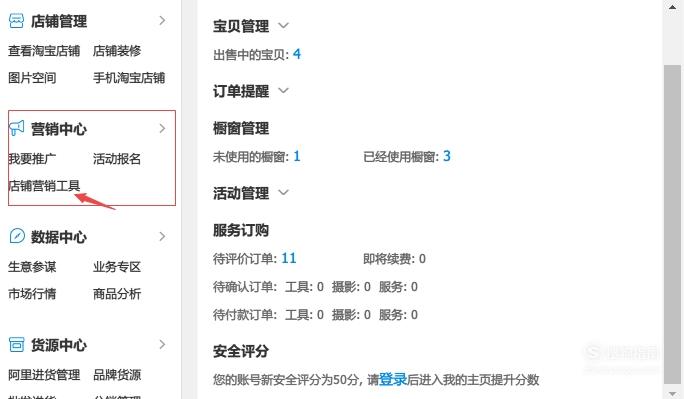The width and height of the screenshot is (684, 399).
Task: Click the 宝贝管理 heading
Action: click(x=241, y=26)
